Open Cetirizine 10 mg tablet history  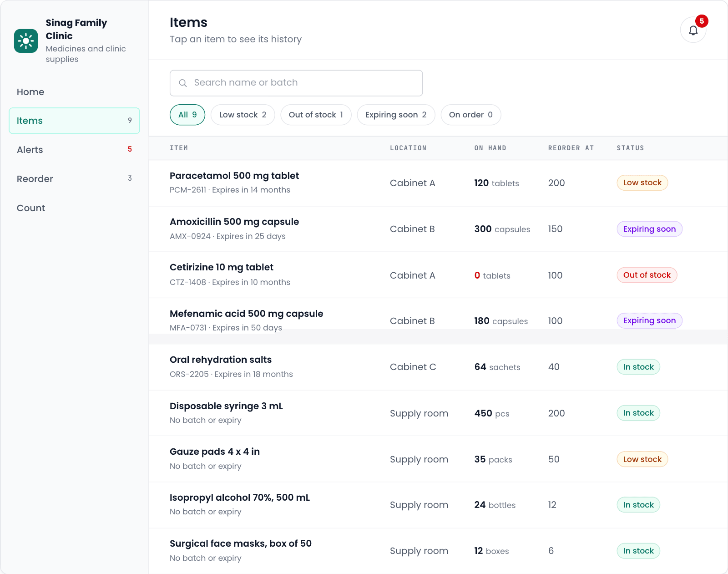point(438,275)
